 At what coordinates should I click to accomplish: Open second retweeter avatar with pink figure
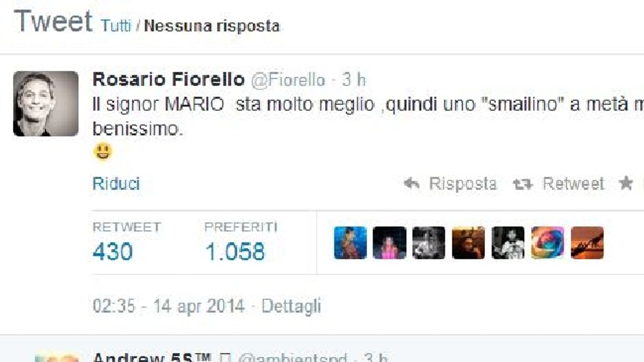pyautogui.click(x=390, y=242)
